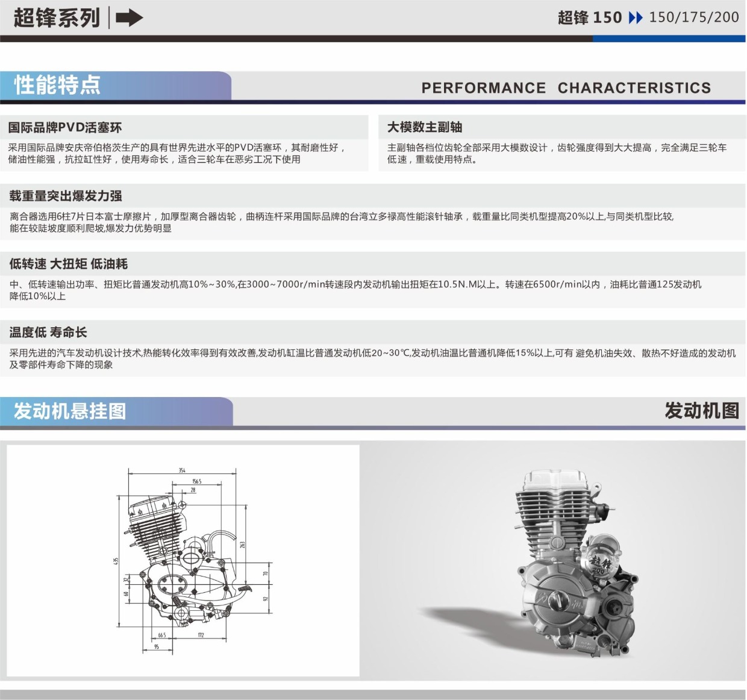
Task: Click the black arrow icon beside 超锋系列
Action: click(129, 17)
